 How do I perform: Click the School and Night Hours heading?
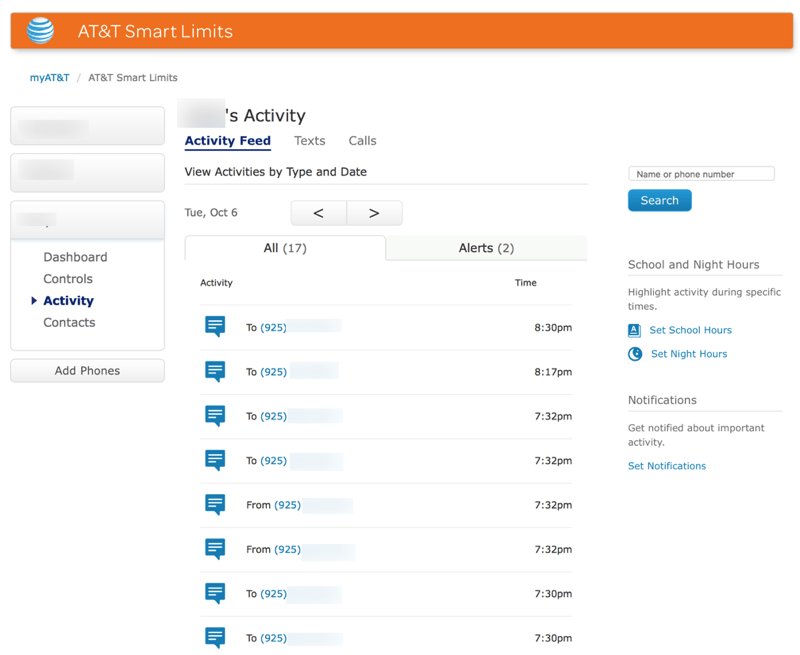693,265
